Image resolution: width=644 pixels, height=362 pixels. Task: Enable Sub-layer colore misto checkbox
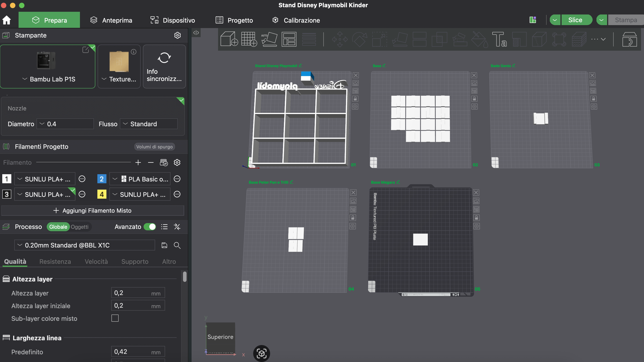pyautogui.click(x=115, y=318)
